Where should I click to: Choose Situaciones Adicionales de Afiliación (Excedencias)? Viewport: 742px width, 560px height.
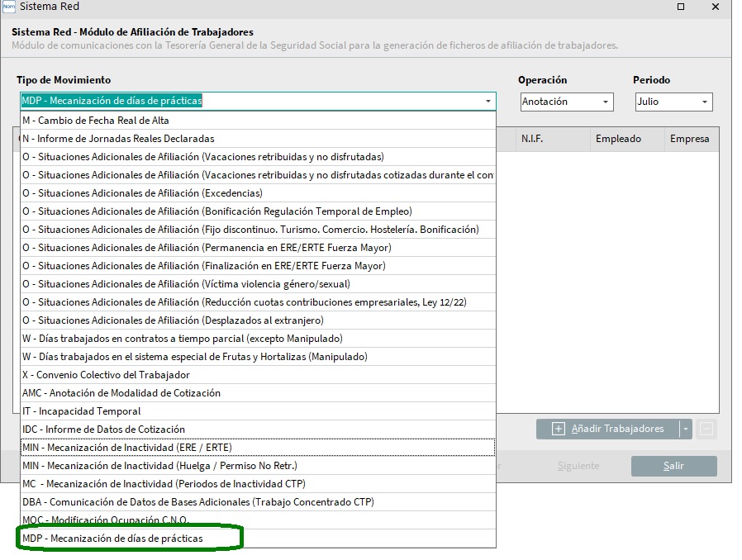142,193
